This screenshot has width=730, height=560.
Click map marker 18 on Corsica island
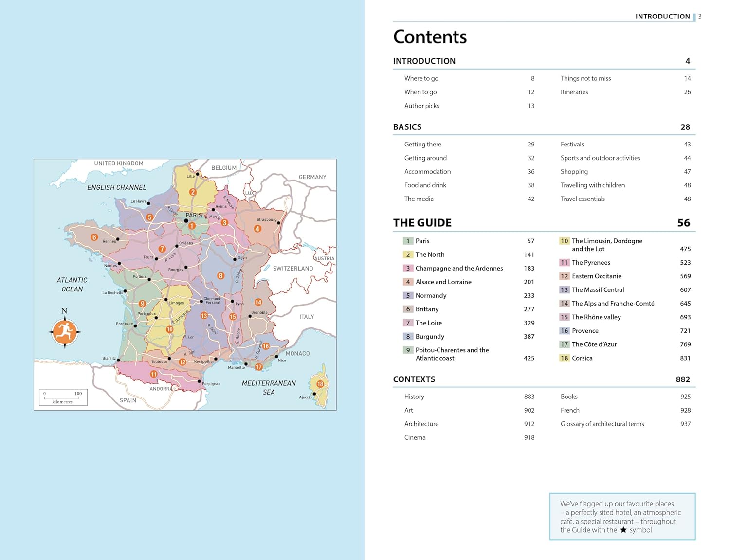tap(320, 384)
